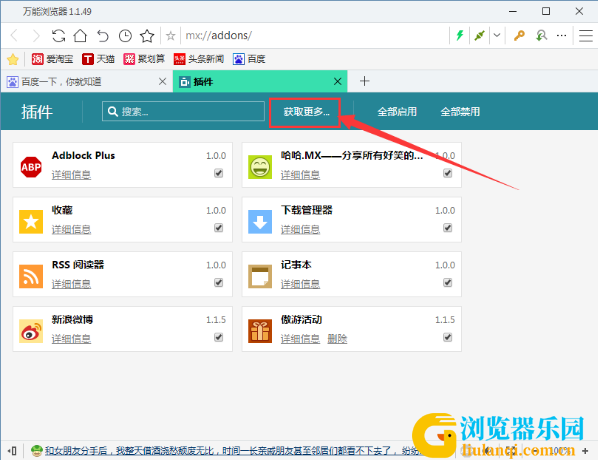The width and height of the screenshot is (598, 460).
Task: Click 删除 to remove 傲游活动
Action: pos(338,339)
